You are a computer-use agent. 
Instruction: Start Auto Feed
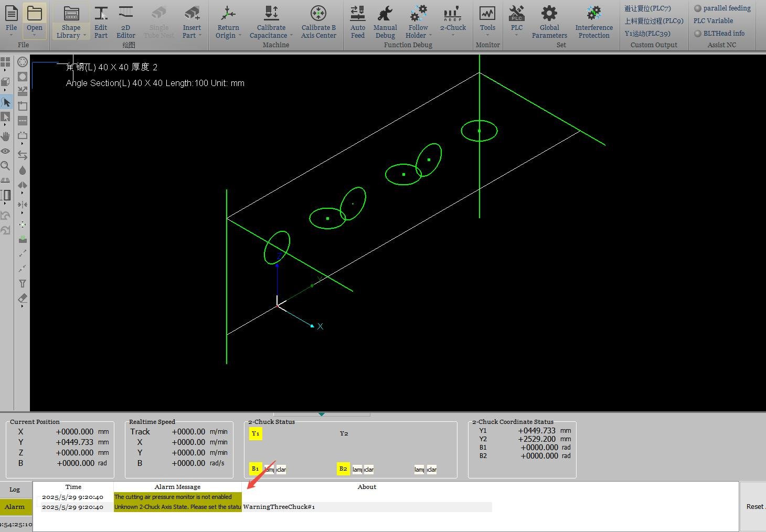tap(358, 22)
